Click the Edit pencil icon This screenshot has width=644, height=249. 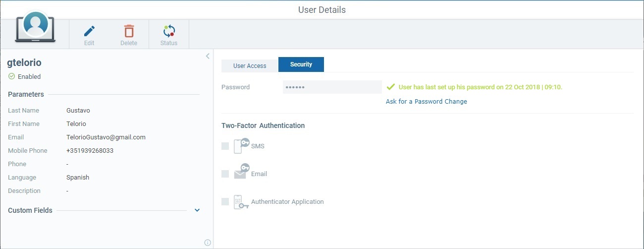click(89, 31)
